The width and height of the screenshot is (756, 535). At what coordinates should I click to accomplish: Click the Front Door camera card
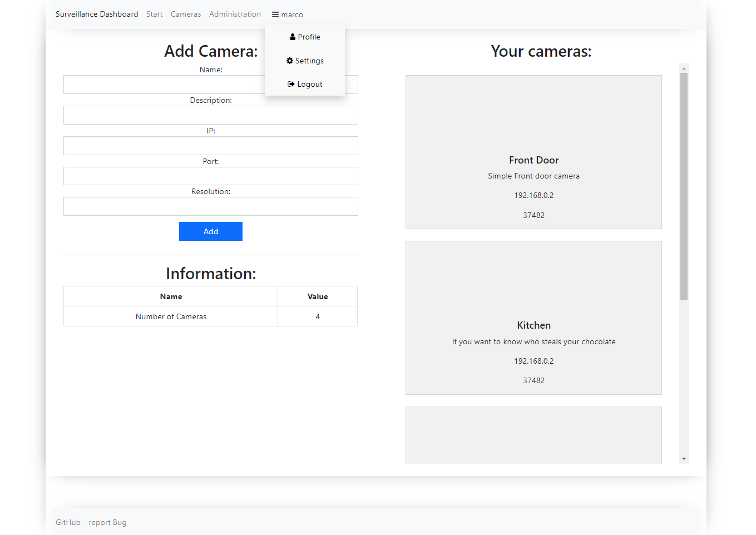click(533, 152)
